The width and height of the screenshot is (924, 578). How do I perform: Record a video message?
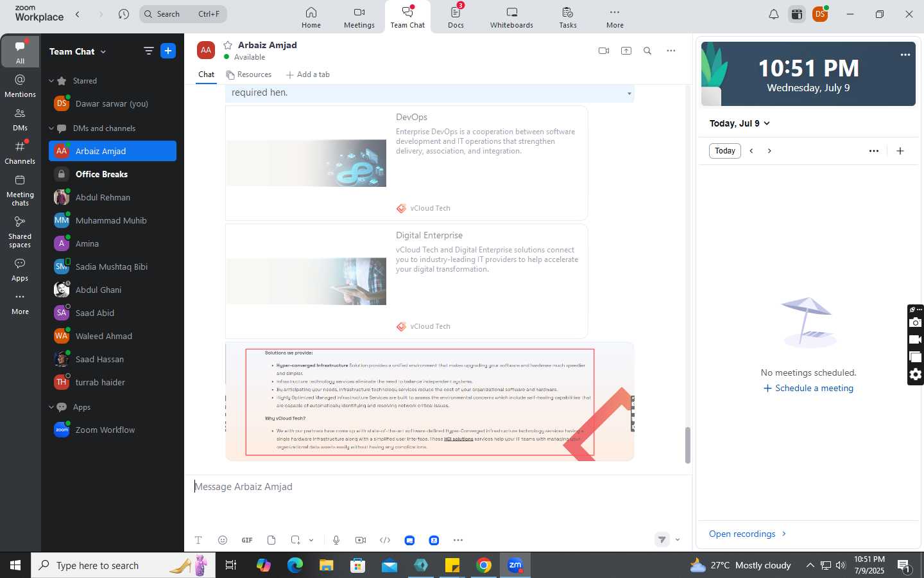point(361,540)
